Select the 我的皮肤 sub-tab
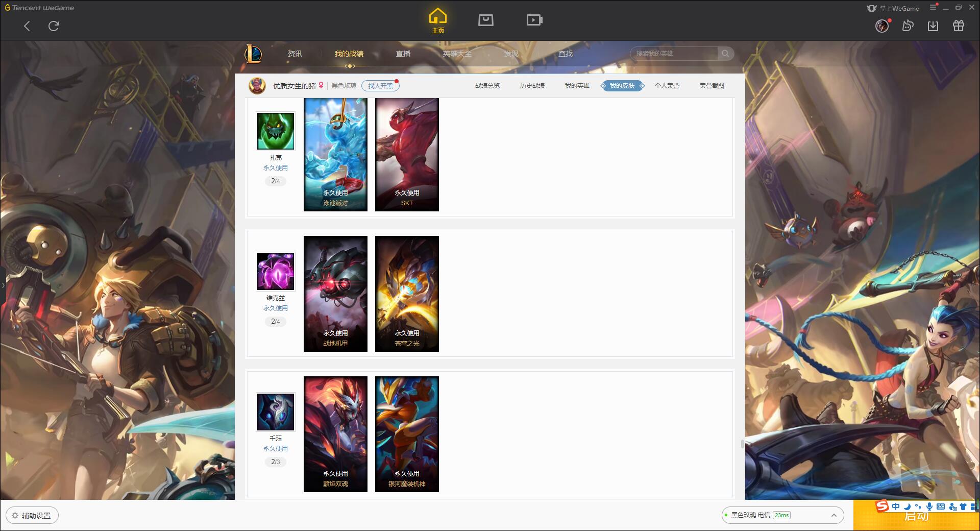This screenshot has height=531, width=980. coord(622,86)
